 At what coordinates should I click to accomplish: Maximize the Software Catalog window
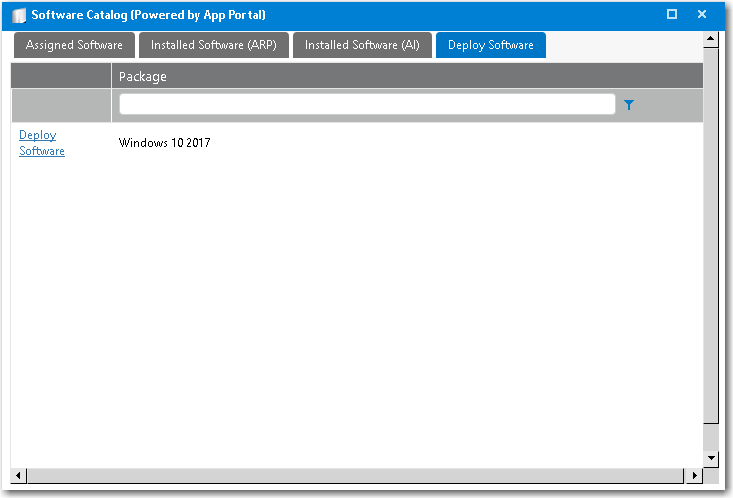click(x=672, y=14)
